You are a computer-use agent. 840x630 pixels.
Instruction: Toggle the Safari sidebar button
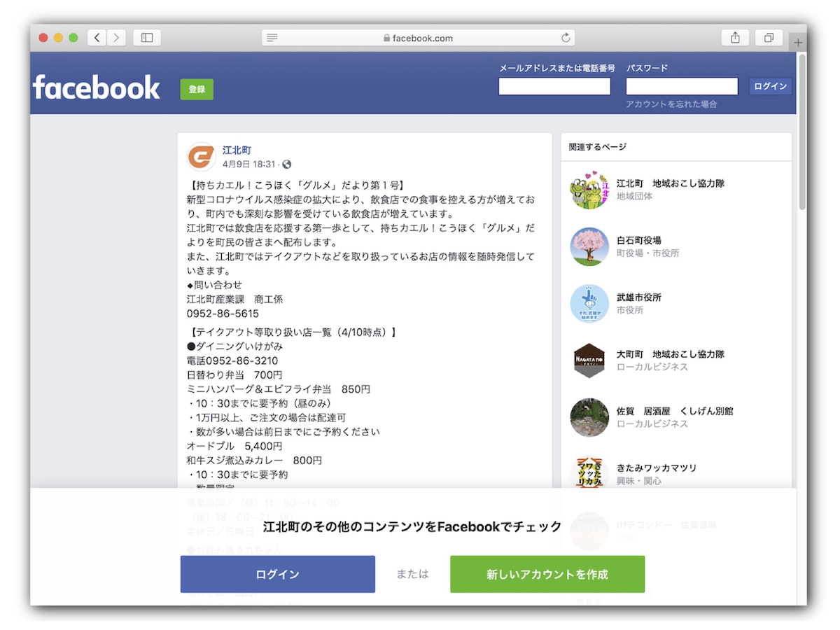click(147, 38)
